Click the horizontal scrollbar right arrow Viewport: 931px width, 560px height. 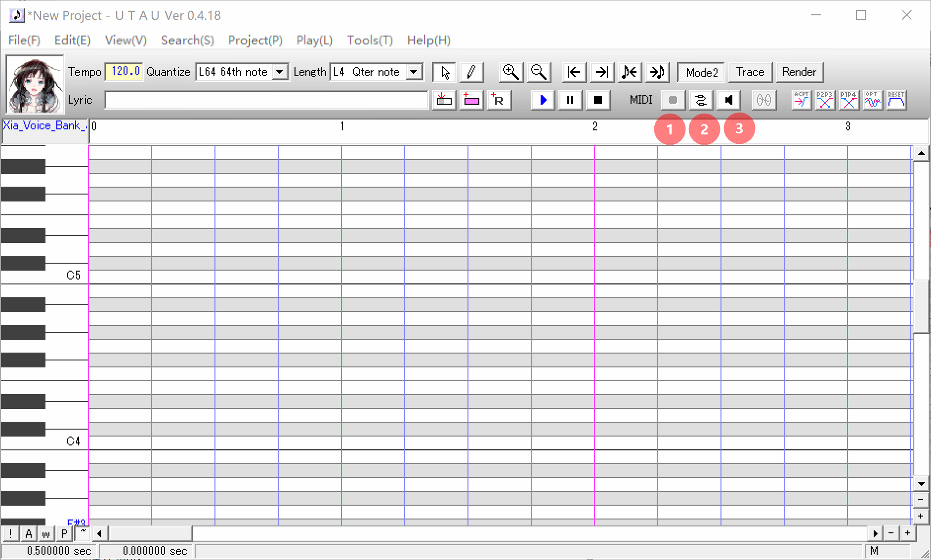click(875, 534)
